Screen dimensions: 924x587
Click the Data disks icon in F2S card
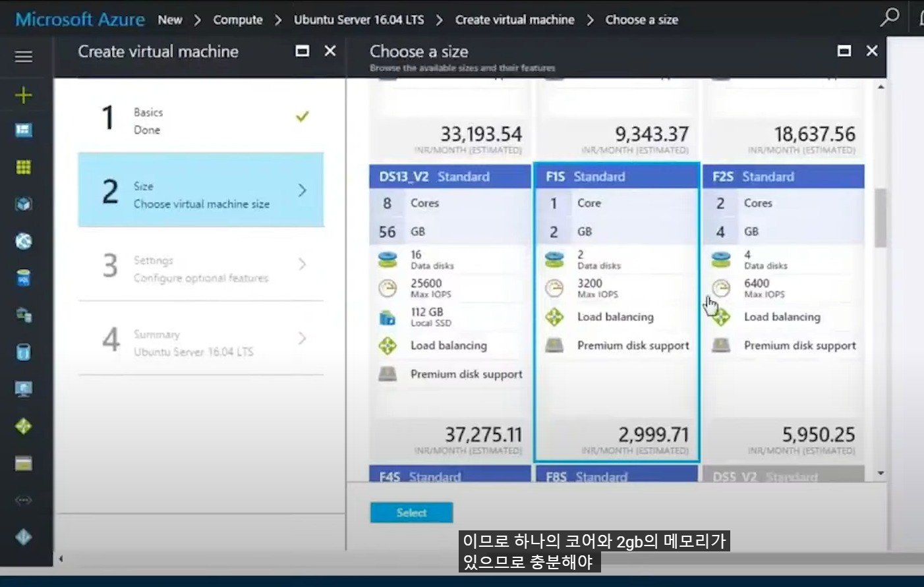(x=721, y=260)
